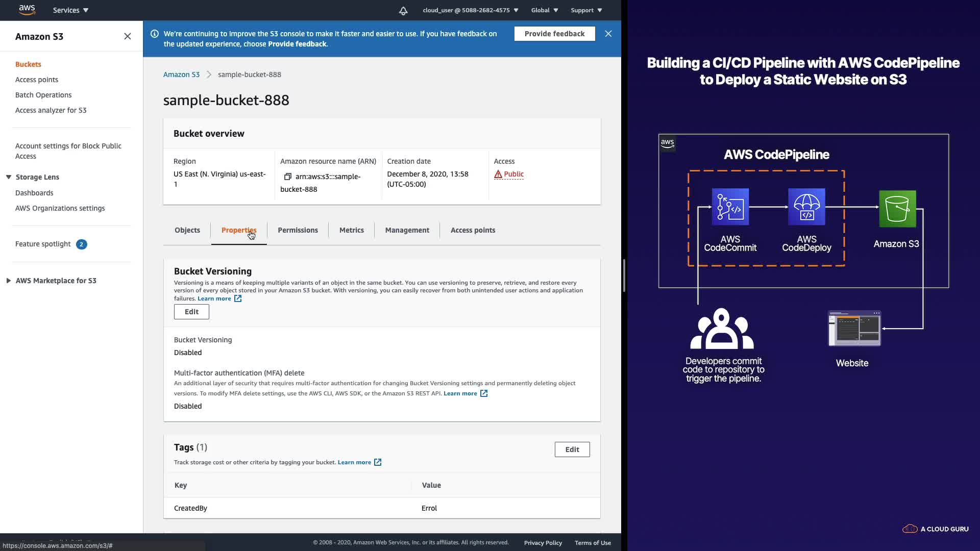Screen dimensions: 980x551
Task: Open the Services dropdown menu
Action: 70,10
